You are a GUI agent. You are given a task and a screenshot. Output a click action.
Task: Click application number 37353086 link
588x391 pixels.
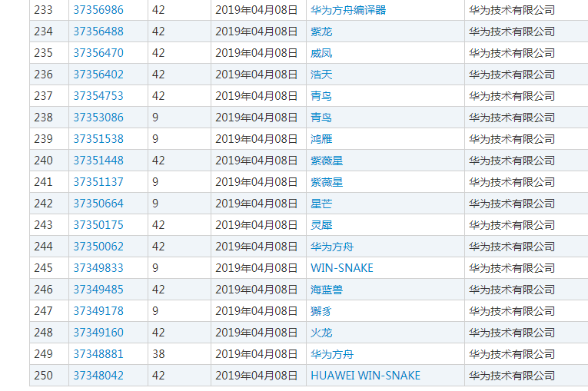pos(98,118)
